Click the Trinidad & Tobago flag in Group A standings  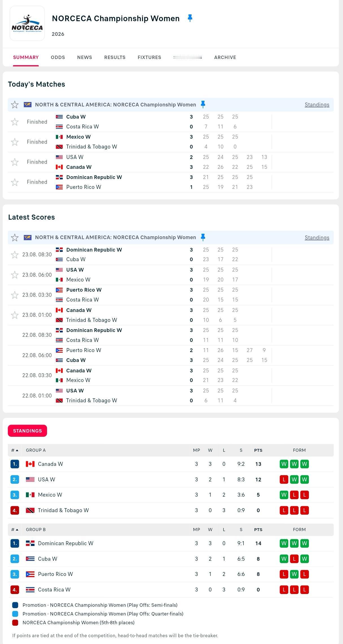pyautogui.click(x=30, y=510)
